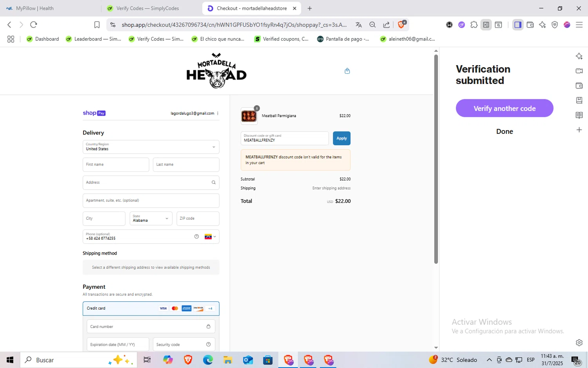The image size is (588, 368).
Task: Expand the Country/Region dropdown
Action: [151, 147]
